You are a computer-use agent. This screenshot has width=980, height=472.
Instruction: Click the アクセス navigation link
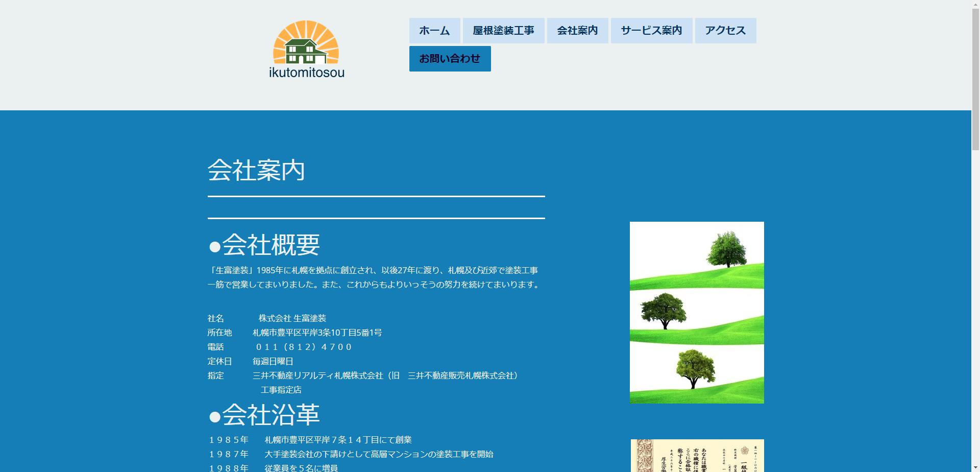725,31
